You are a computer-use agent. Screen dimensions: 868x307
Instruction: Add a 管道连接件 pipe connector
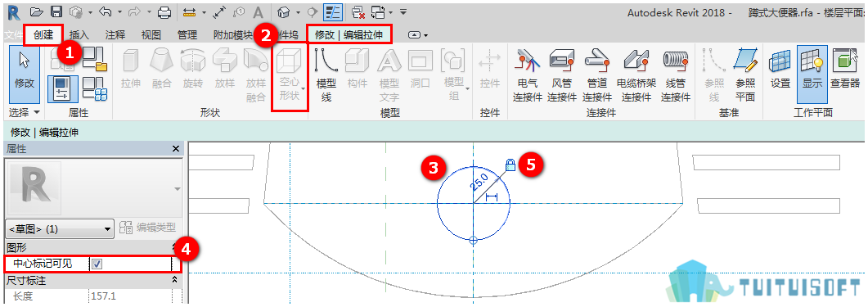[x=596, y=75]
